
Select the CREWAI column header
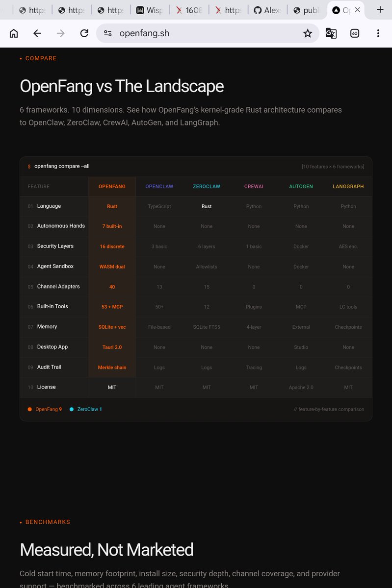coord(254,187)
